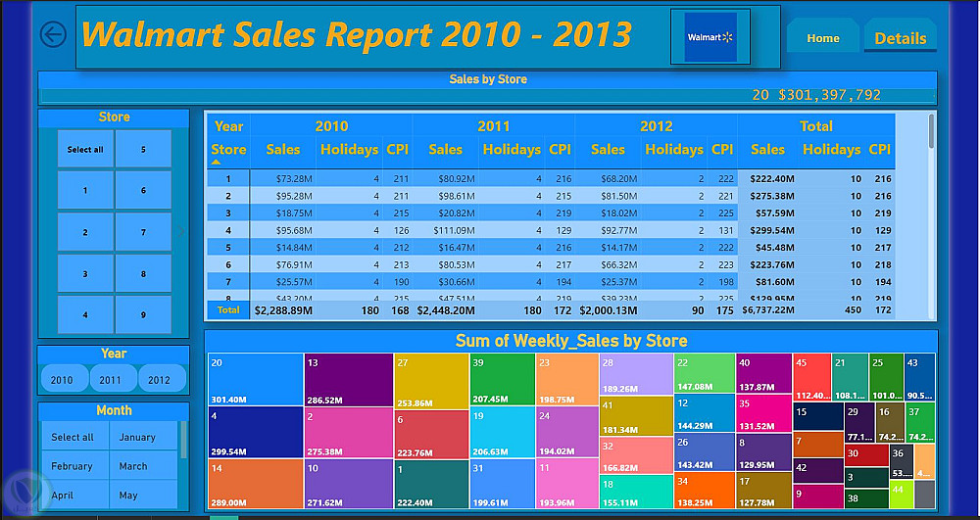Sort table by Store column header

(x=228, y=150)
